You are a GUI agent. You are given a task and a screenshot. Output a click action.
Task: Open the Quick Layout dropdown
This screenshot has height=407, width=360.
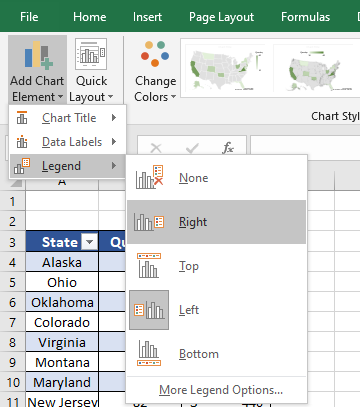point(91,70)
